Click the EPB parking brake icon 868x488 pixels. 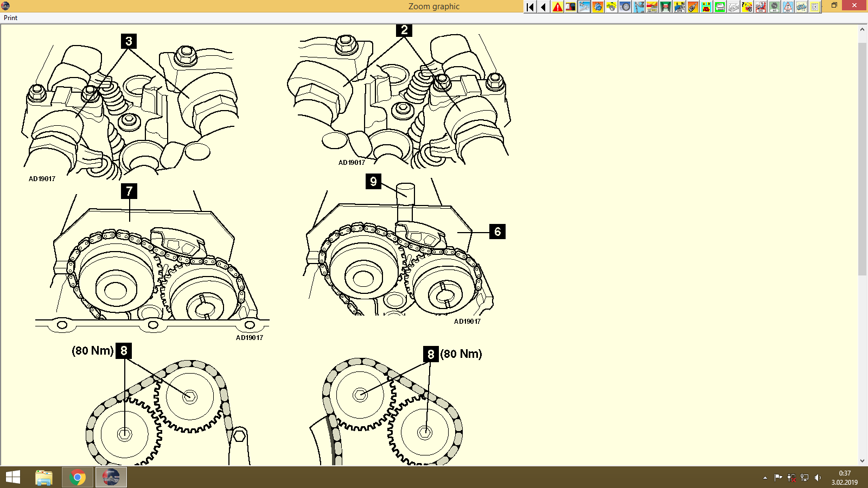[x=679, y=7]
